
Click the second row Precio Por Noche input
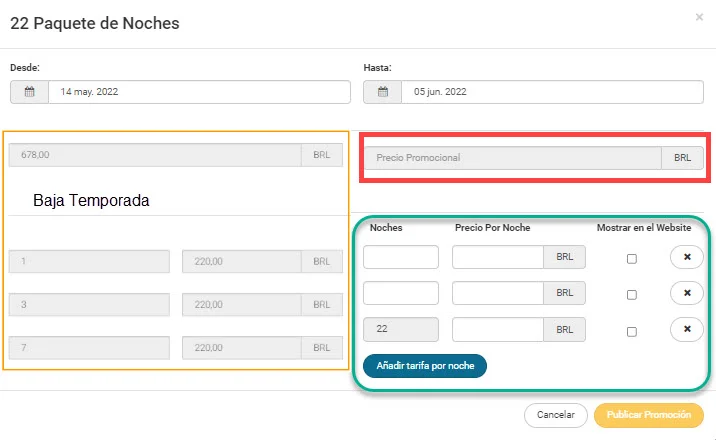click(498, 293)
